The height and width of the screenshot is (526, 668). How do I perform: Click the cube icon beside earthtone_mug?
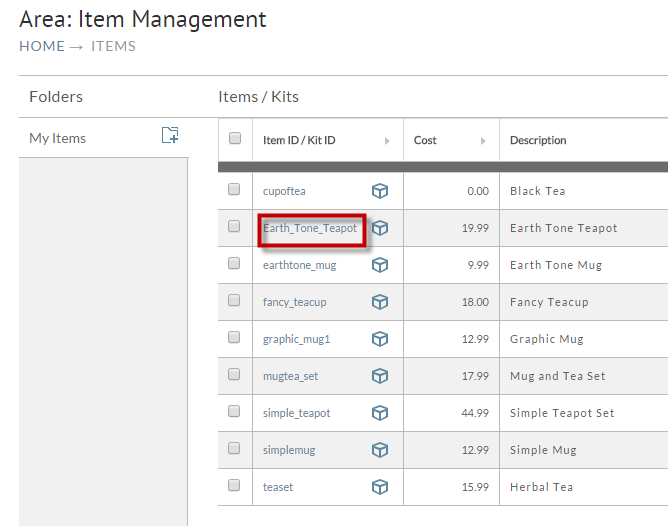[380, 265]
